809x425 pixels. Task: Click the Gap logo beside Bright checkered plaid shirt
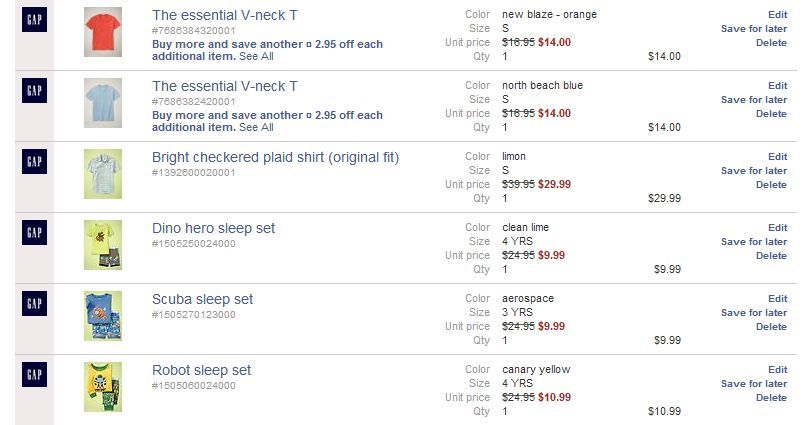[34, 162]
